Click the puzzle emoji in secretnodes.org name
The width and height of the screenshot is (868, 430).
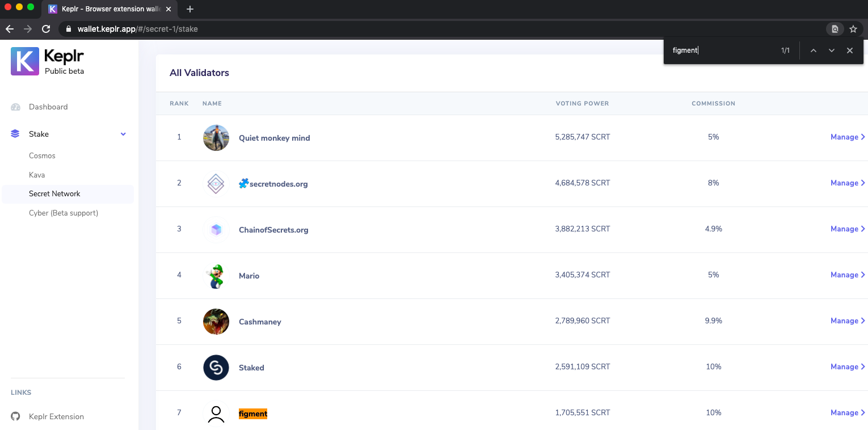coord(244,183)
